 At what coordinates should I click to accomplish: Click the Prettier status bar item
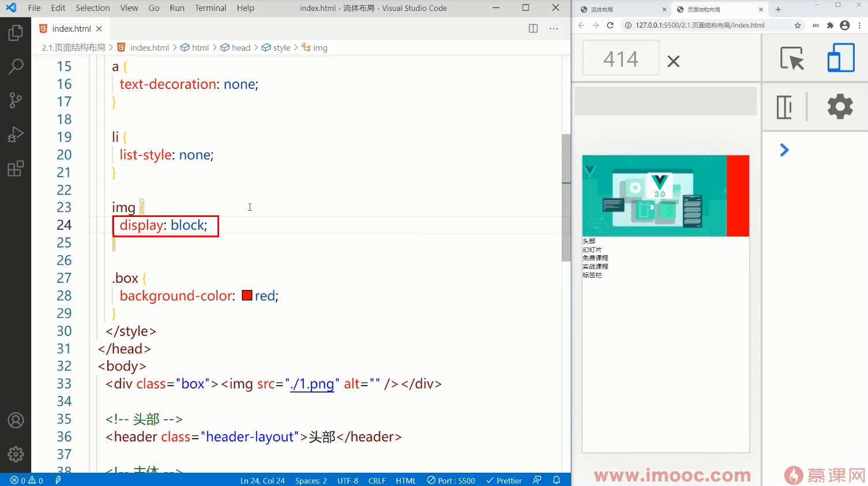pos(504,480)
